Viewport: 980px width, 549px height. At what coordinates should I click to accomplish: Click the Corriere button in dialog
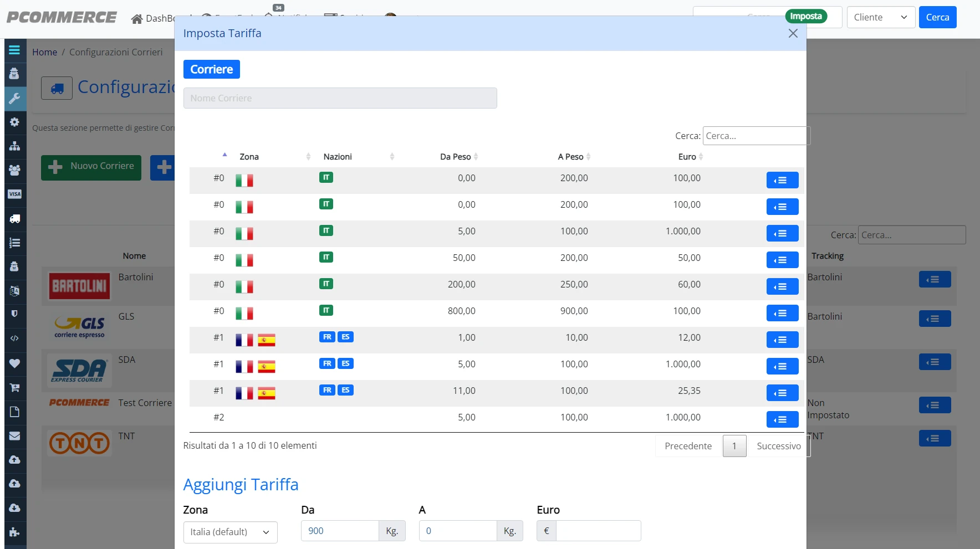pos(212,69)
